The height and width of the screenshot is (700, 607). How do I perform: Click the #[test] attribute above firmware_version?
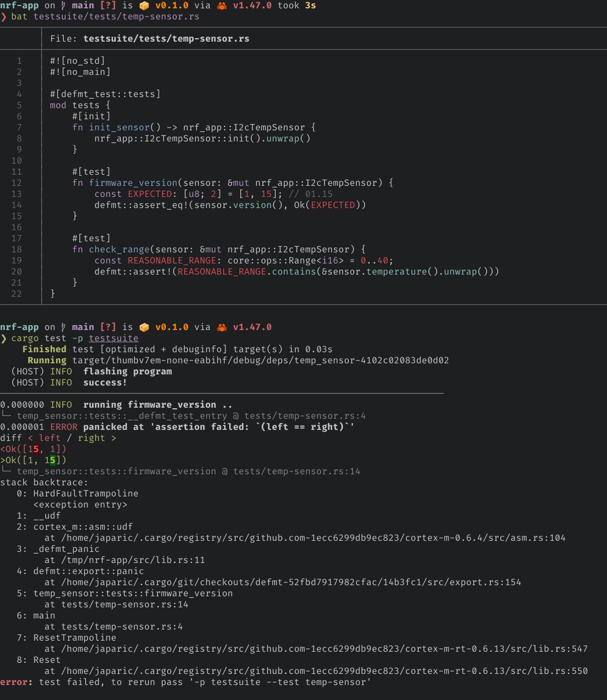click(92, 171)
